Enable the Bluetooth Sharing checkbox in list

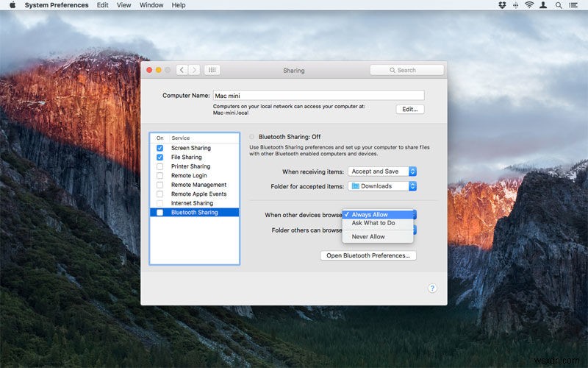coord(159,212)
